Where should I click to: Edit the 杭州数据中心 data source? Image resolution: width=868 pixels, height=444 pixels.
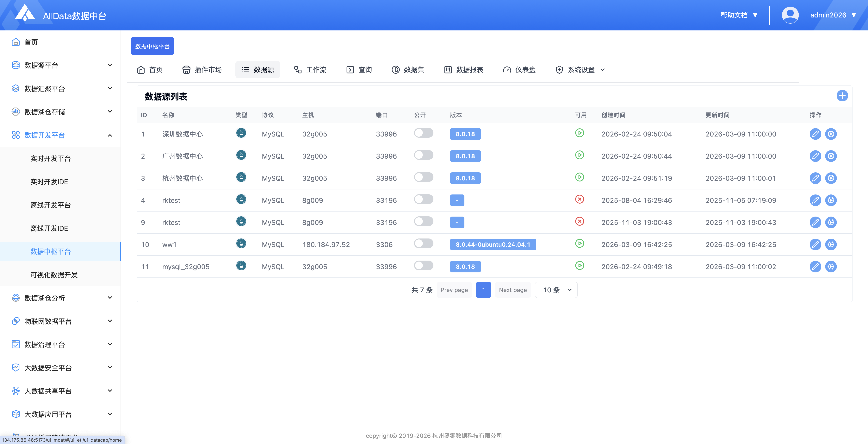[x=815, y=178]
